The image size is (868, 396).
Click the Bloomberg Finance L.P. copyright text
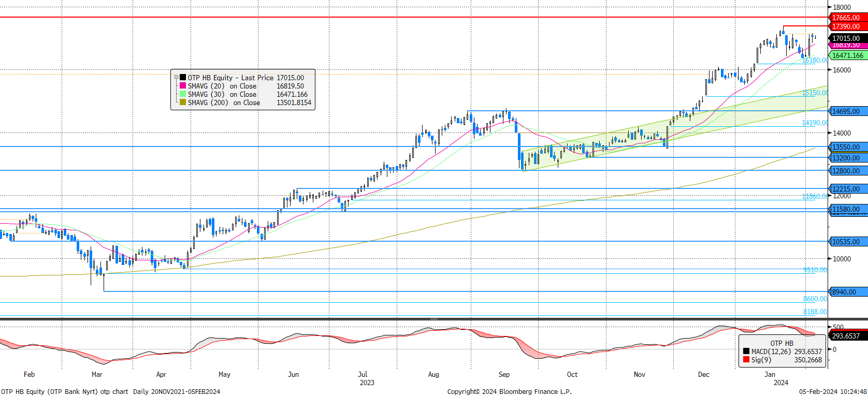(509, 392)
